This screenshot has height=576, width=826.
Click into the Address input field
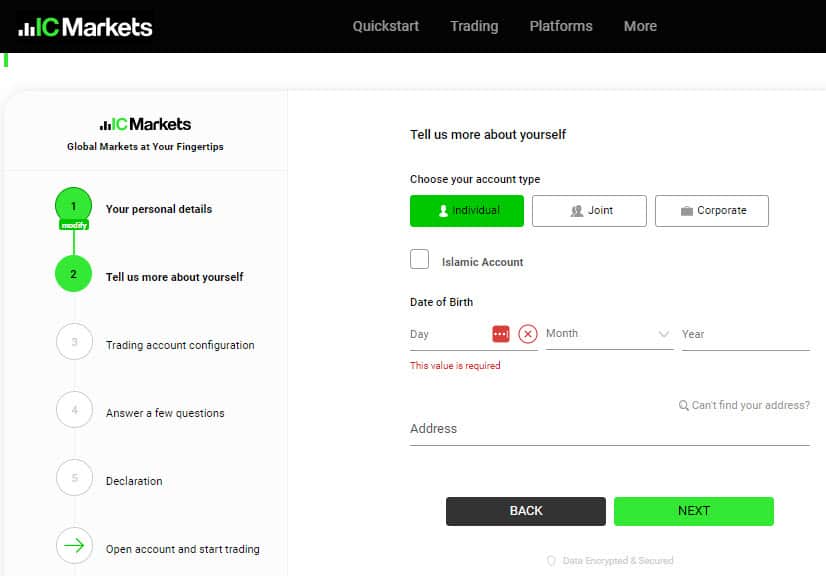point(609,429)
